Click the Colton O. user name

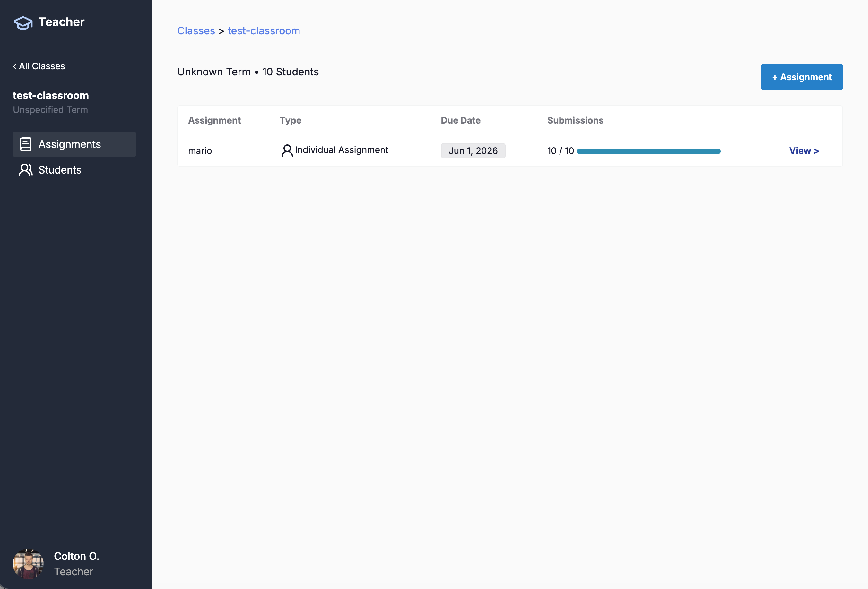tap(77, 556)
